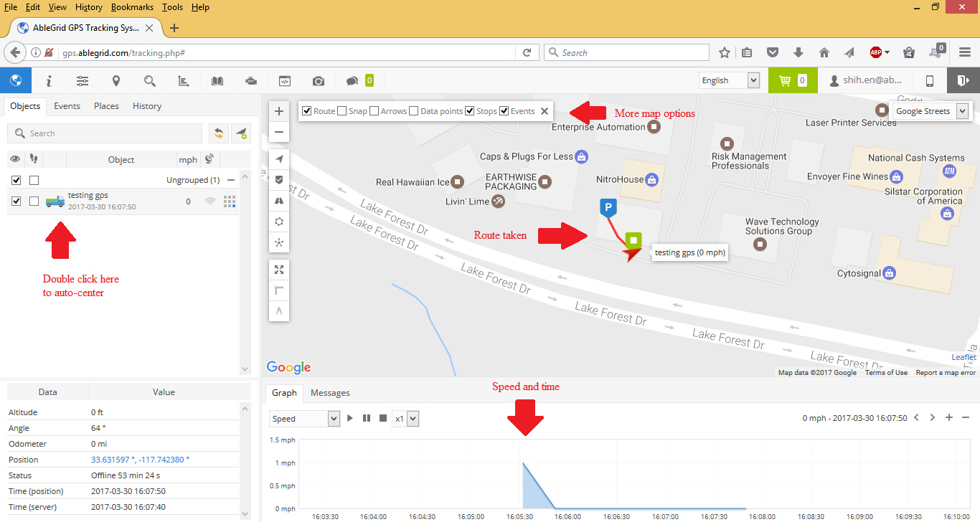Switch to the Places tab
Image resolution: width=980 pixels, height=522 pixels.
click(x=106, y=106)
